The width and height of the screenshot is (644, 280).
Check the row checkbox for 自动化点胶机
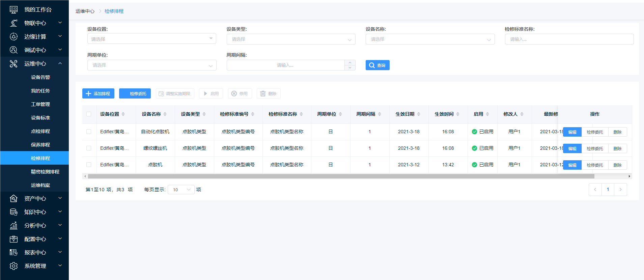(x=89, y=132)
